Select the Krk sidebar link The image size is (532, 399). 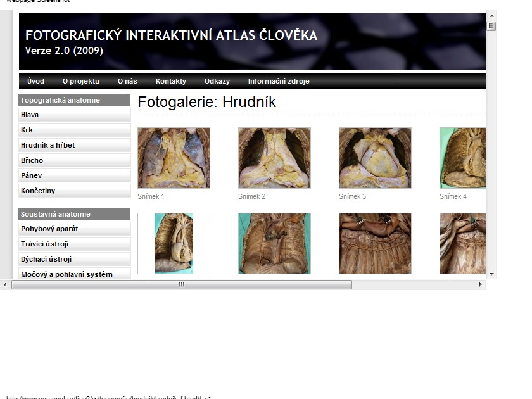(74, 130)
